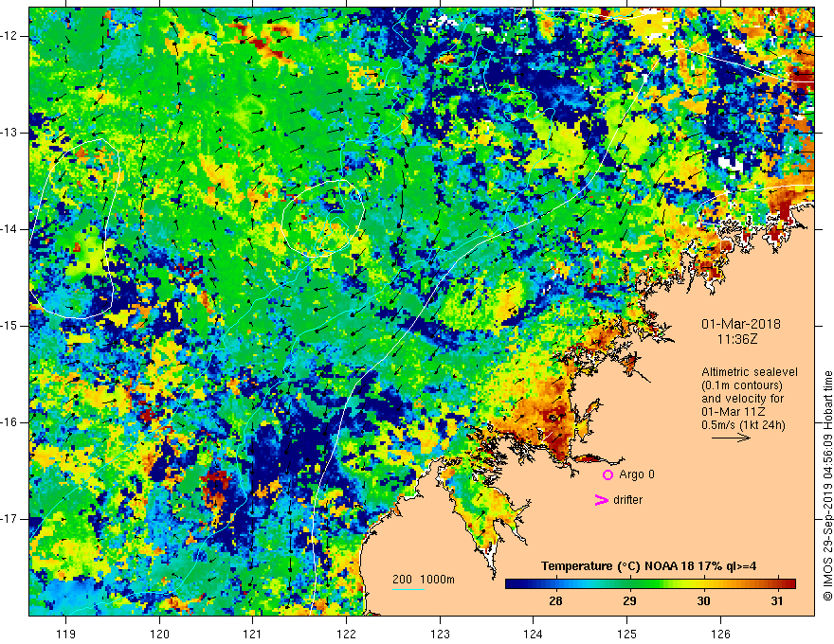This screenshot has height=644, width=834.
Task: Click the 29 value on the color bar
Action: pyautogui.click(x=629, y=601)
